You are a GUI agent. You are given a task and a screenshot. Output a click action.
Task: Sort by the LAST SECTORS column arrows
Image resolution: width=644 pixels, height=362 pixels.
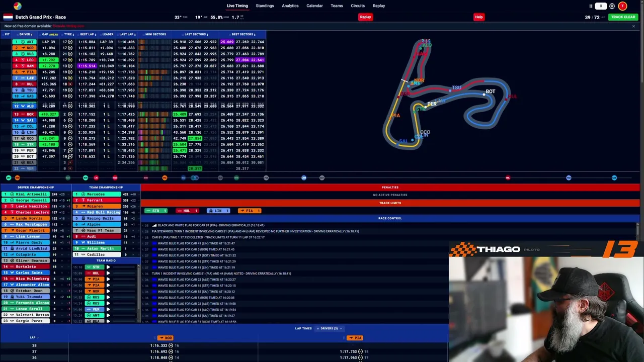[x=208, y=34]
